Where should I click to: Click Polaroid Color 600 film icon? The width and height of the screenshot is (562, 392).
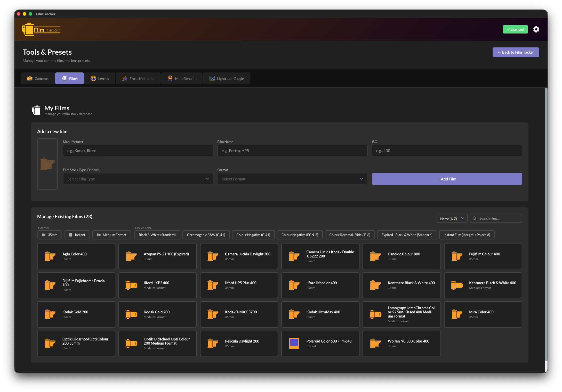point(294,343)
